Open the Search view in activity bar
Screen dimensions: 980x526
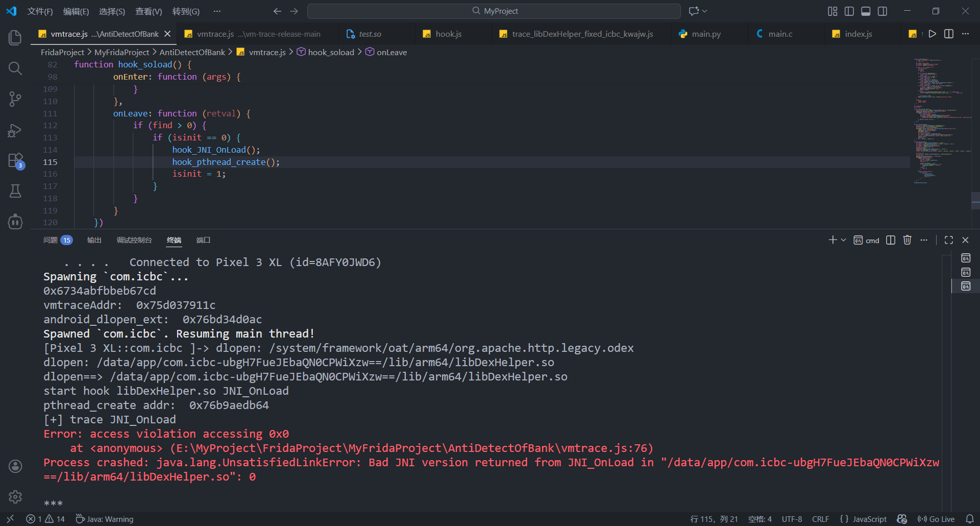15,68
